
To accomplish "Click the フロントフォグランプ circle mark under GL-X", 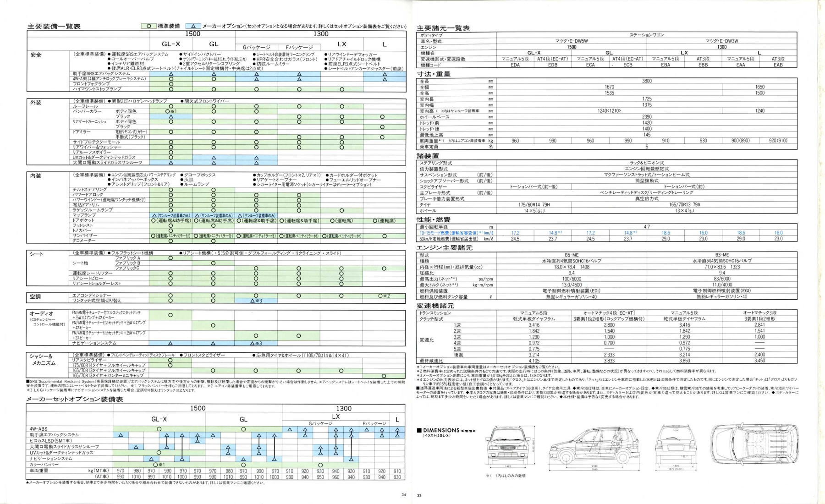I will tap(171, 84).
